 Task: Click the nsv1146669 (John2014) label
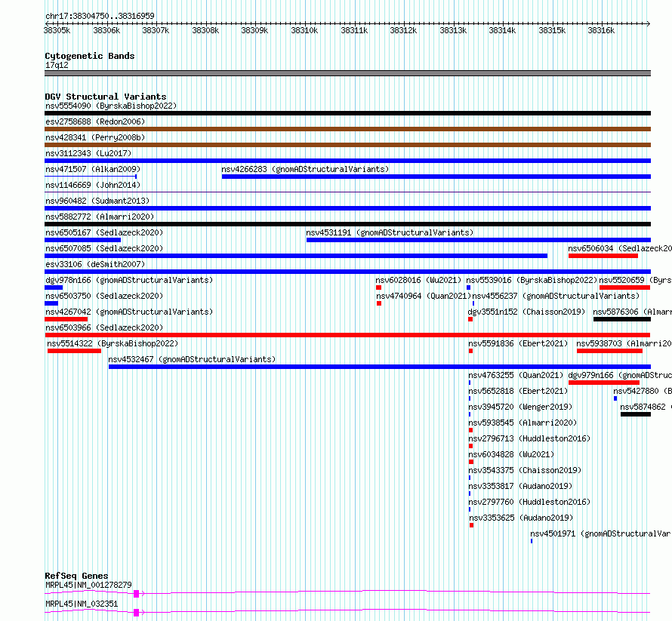click(93, 185)
